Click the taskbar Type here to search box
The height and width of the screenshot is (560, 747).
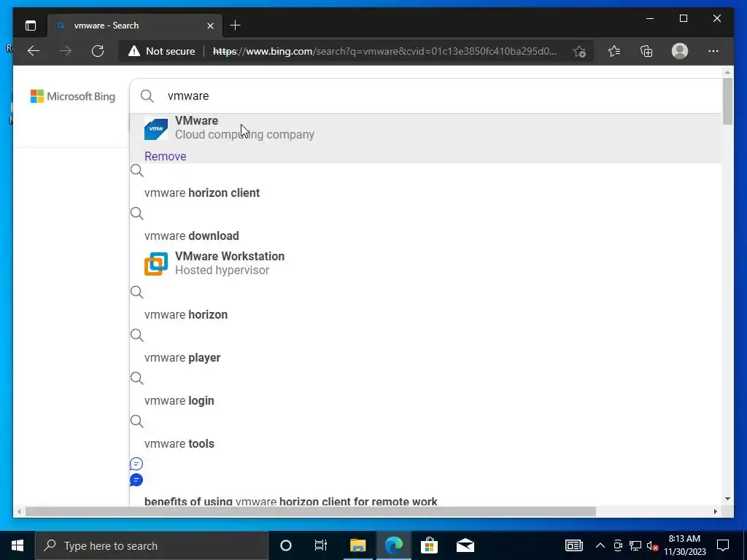coord(152,545)
